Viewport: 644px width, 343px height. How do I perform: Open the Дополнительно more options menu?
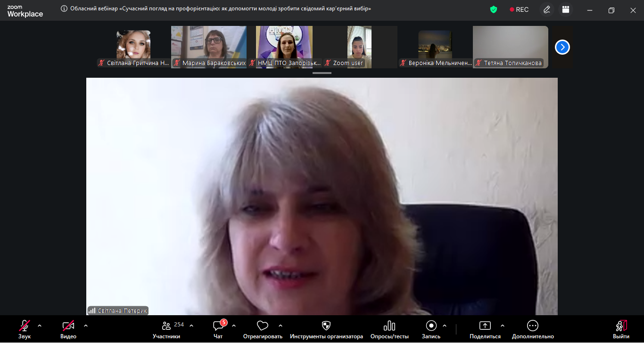pos(533,329)
